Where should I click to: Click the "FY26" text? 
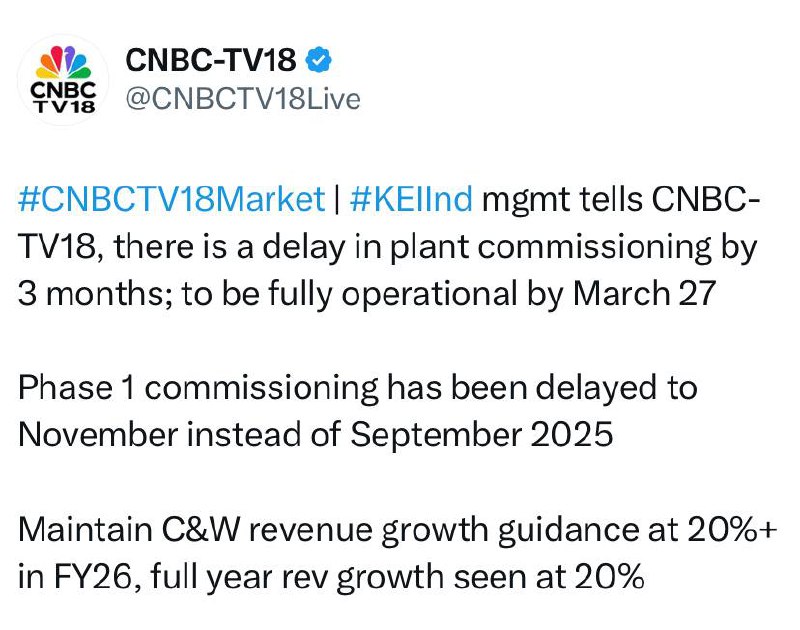90,578
